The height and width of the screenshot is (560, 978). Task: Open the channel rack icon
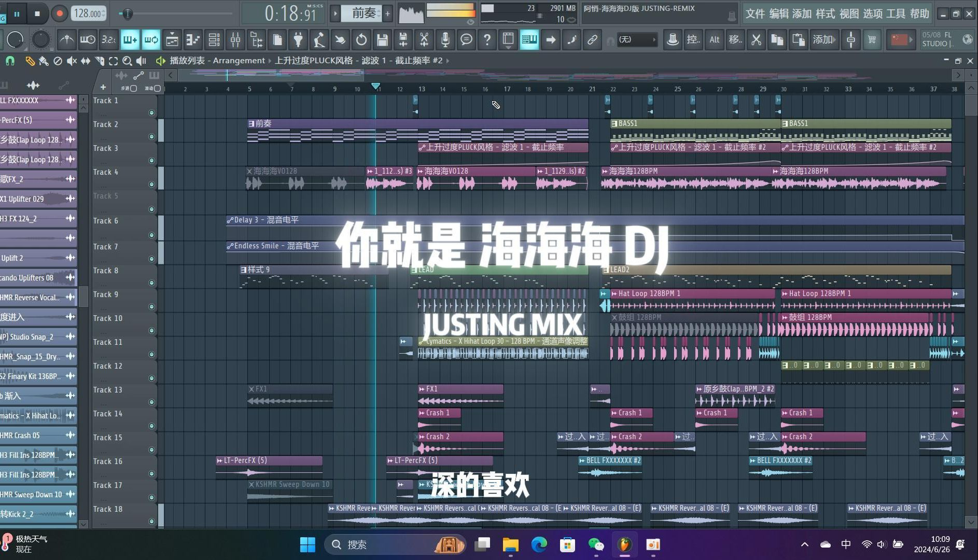(214, 39)
